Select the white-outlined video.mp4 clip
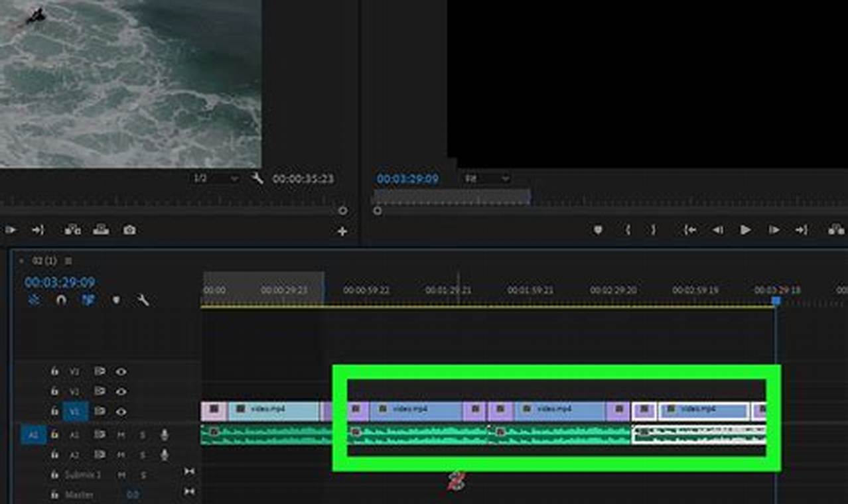The height and width of the screenshot is (504, 848). coord(703,410)
